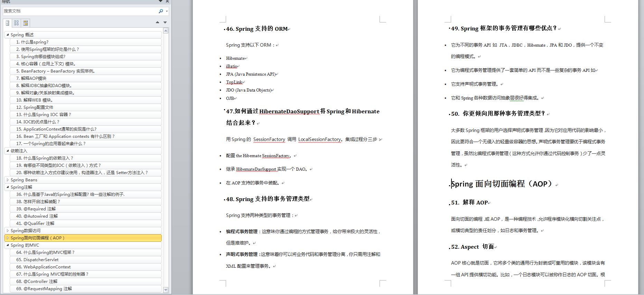Switch to page thumbnails browse tab icon
This screenshot has width=644, height=295.
16,23
